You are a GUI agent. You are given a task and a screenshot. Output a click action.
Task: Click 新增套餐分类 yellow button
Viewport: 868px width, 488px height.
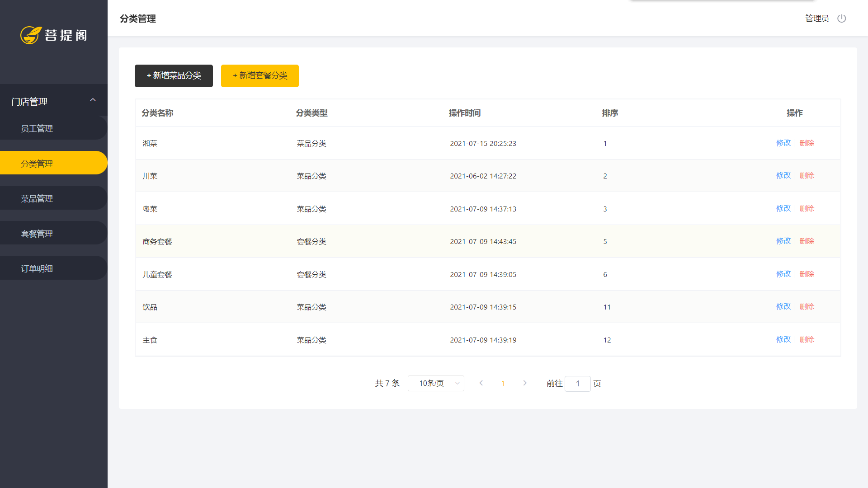(x=259, y=76)
